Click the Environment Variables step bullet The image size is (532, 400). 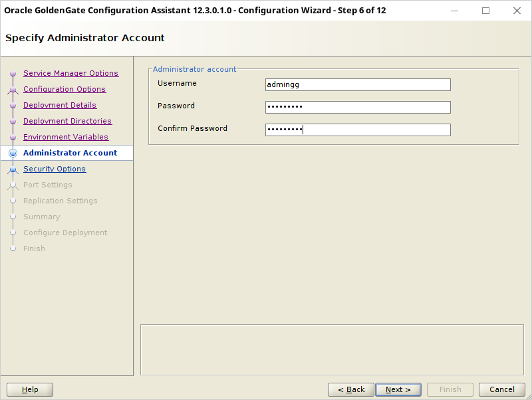coord(13,138)
